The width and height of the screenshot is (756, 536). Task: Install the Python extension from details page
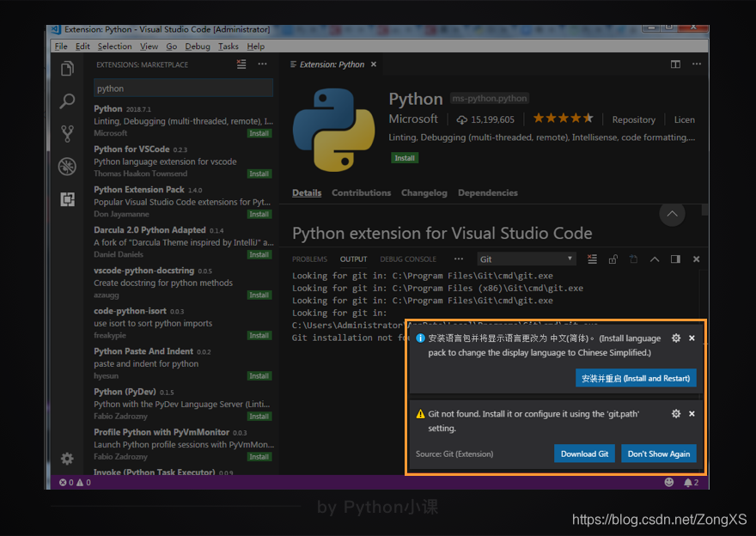pos(405,158)
